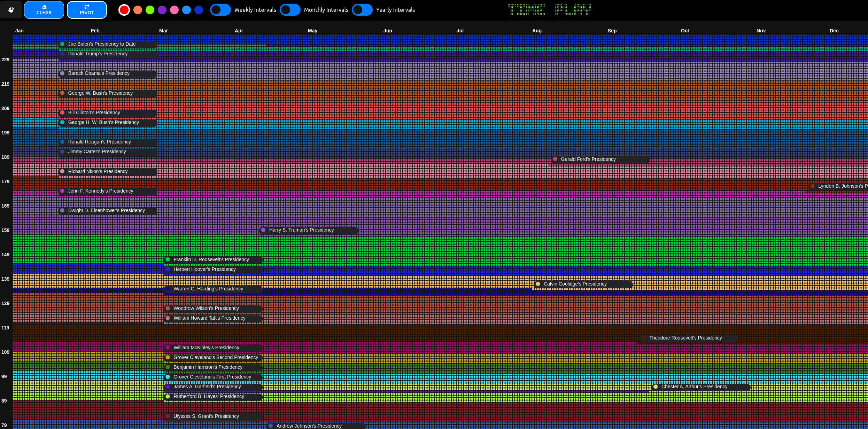Pick the purple color swatch

162,10
